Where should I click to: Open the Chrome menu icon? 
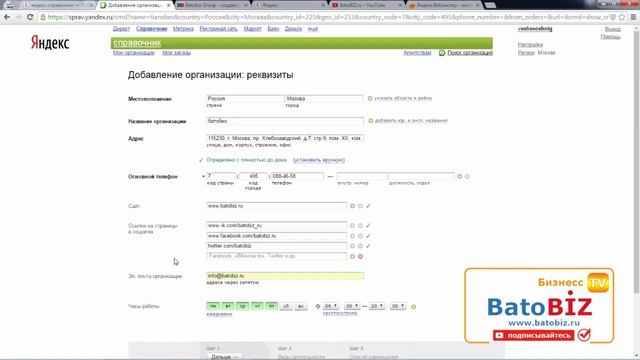pyautogui.click(x=633, y=17)
